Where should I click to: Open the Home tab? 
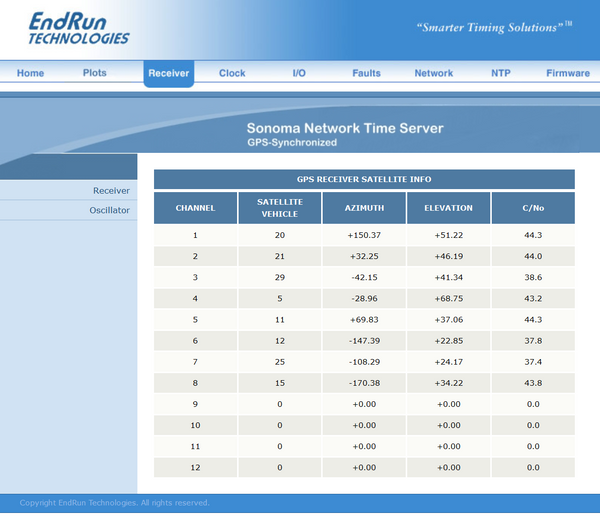click(x=30, y=73)
